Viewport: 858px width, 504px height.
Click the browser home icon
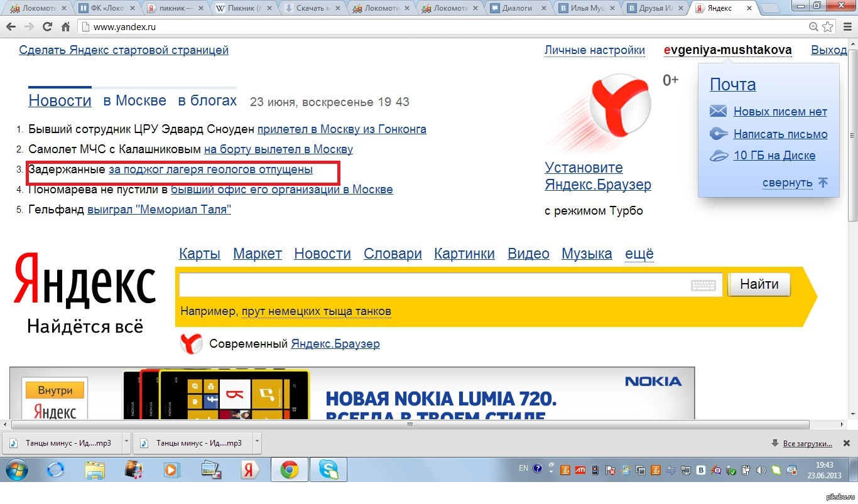pos(65,27)
